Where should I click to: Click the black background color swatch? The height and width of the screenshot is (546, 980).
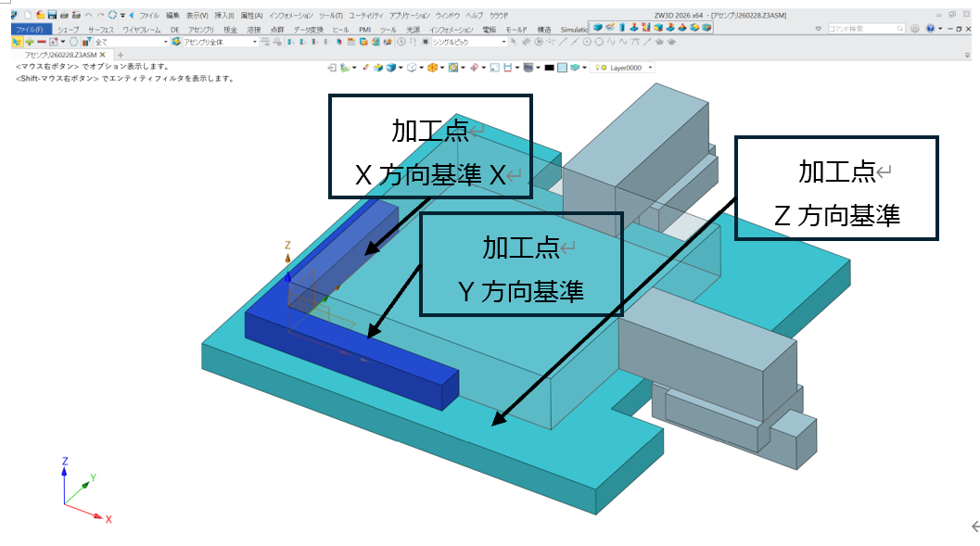548,66
